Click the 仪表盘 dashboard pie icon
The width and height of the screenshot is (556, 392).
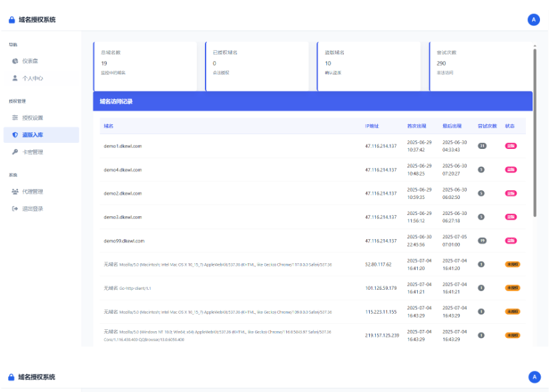coord(15,61)
